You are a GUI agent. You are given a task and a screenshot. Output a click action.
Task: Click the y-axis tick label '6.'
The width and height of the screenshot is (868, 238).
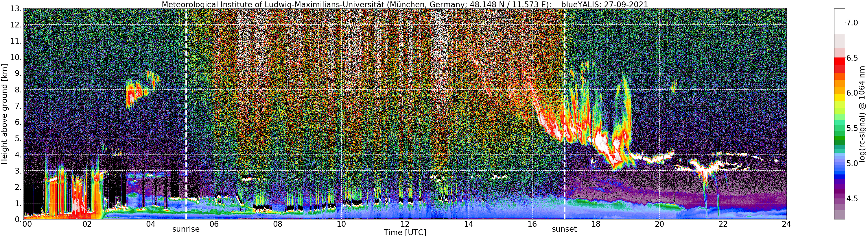coord(18,122)
